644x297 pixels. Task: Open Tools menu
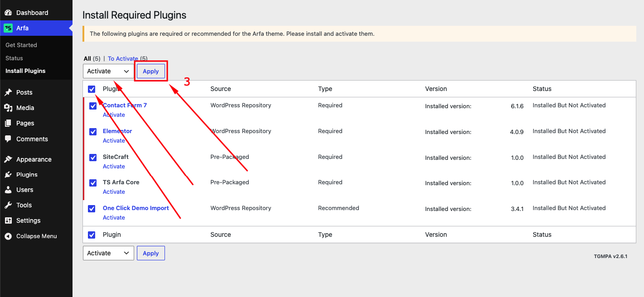(x=36, y=205)
